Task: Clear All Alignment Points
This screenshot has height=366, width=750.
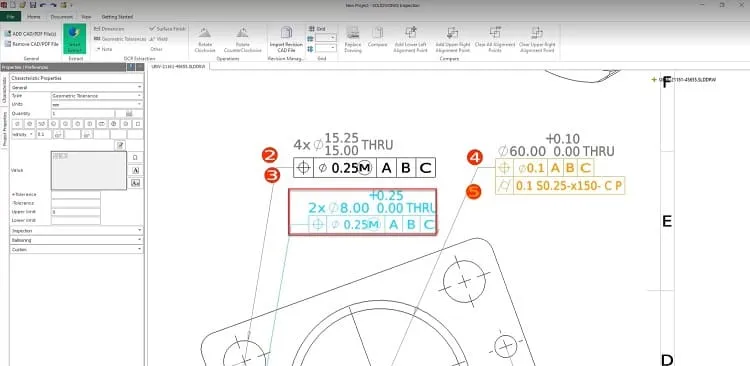Action: click(x=495, y=39)
